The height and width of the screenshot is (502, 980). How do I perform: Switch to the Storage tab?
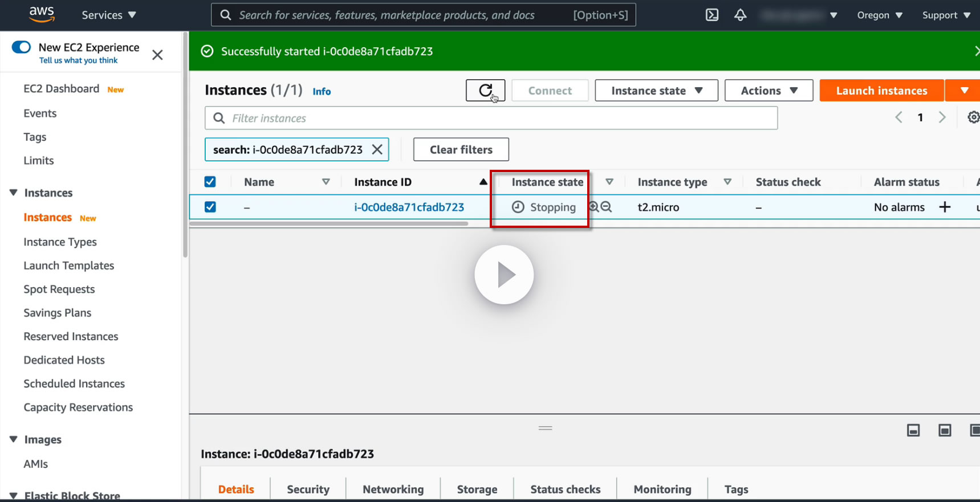click(477, 489)
